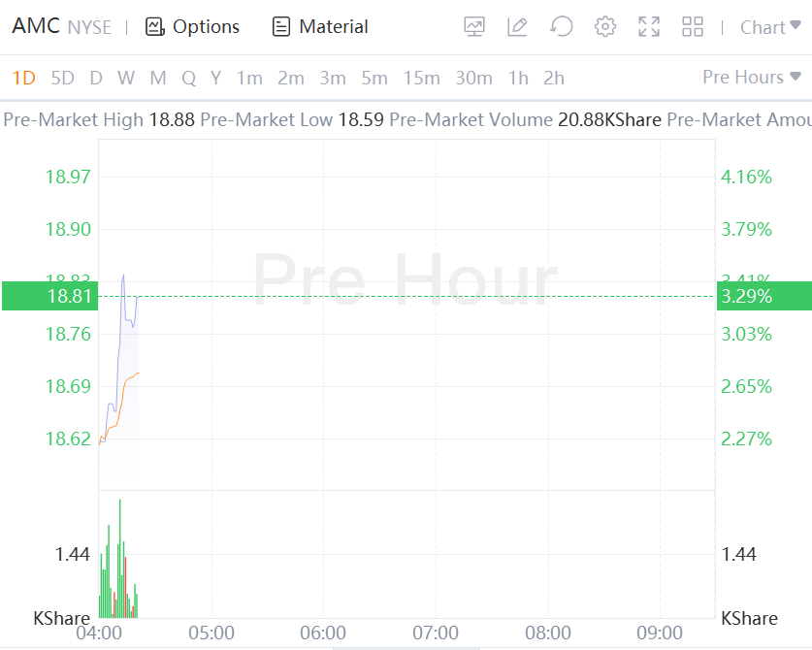
Task: Click the Options icon
Action: click(x=155, y=27)
